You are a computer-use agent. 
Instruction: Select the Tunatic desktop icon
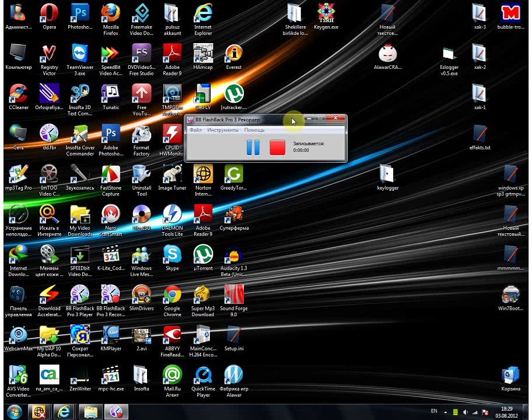111,97
